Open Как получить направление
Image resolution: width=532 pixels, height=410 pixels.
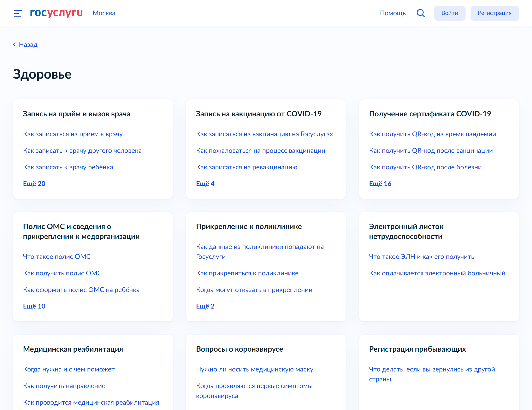pos(64,386)
